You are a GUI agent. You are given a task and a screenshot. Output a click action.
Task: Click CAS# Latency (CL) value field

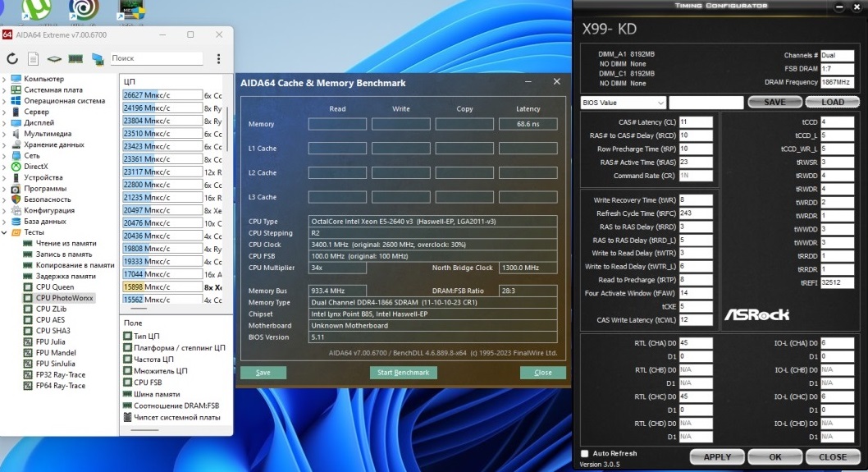695,121
